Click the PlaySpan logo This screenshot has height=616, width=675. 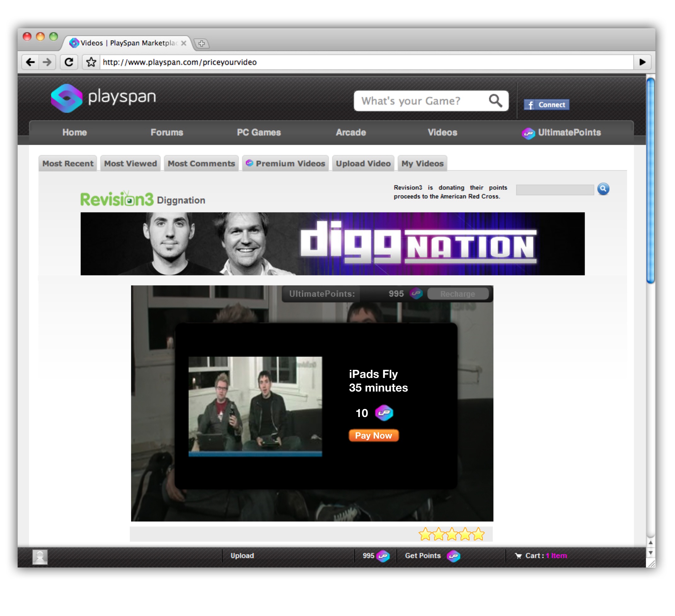click(103, 98)
